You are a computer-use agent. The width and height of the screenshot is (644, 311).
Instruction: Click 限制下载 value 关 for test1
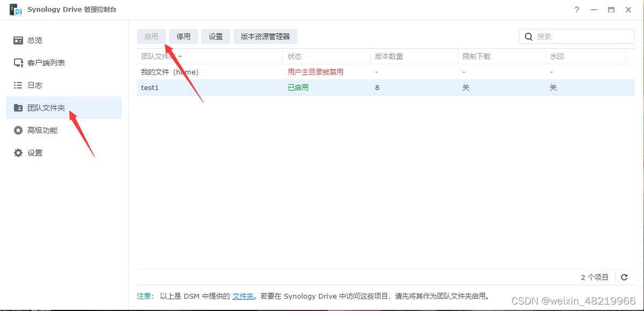click(466, 87)
